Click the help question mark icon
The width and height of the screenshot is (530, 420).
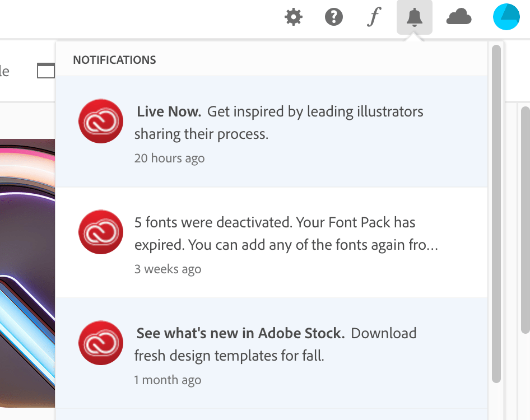coord(334,18)
